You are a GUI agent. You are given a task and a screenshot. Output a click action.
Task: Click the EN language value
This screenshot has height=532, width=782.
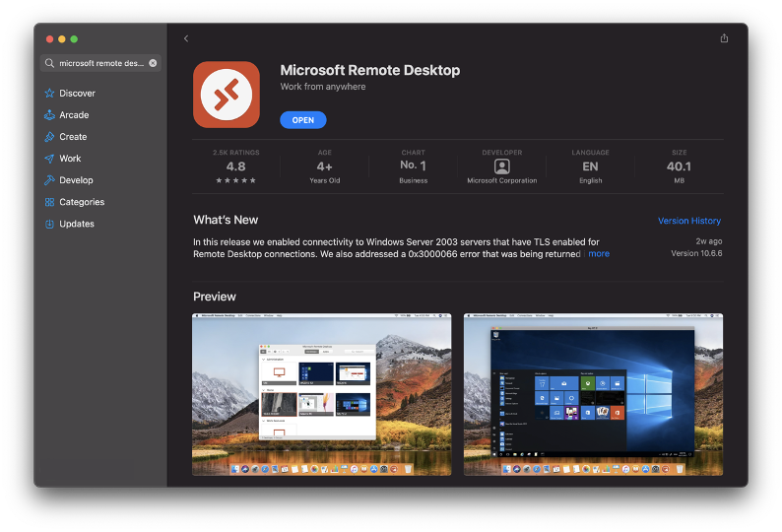pos(591,166)
